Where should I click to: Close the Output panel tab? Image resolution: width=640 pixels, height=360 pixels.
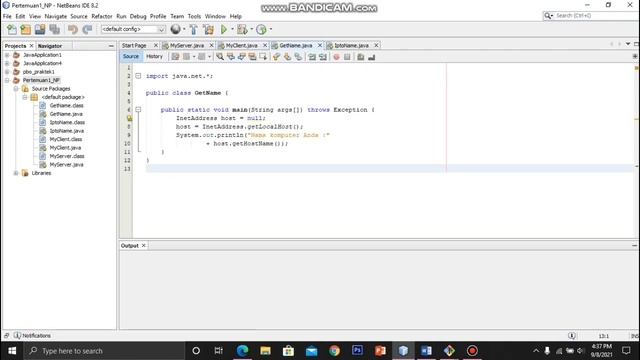(x=143, y=246)
